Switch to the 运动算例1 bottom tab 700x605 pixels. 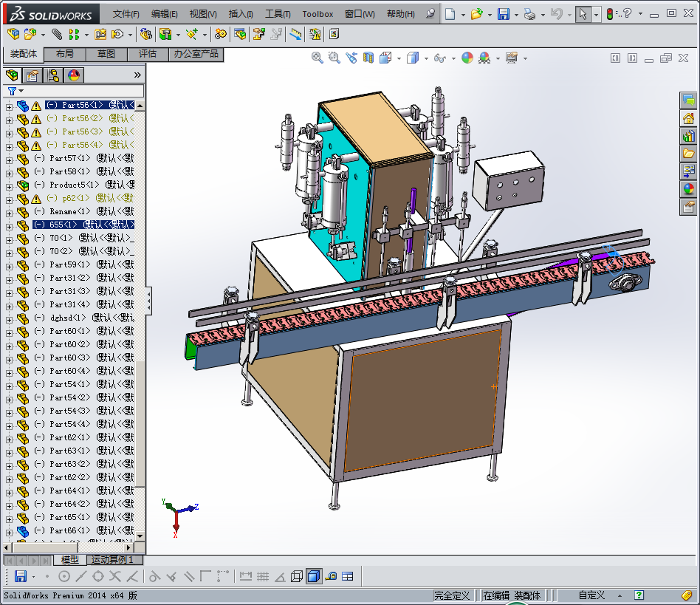coord(112,560)
